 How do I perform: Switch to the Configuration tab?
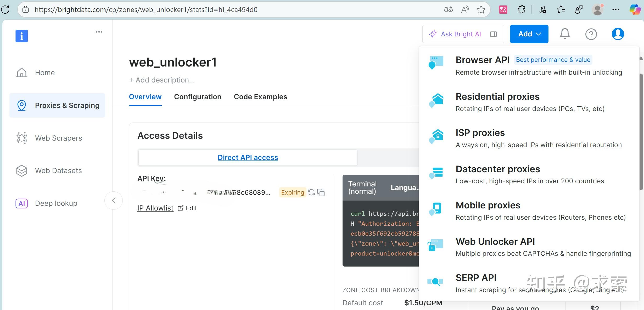coord(198,97)
